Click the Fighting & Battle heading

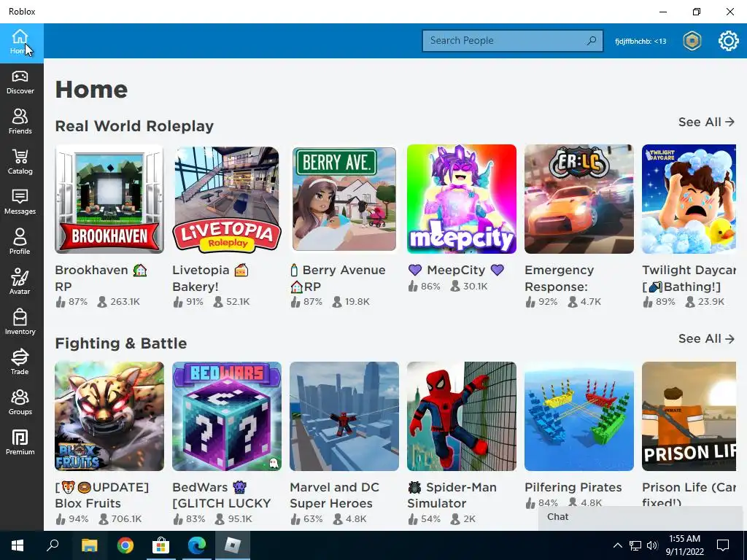click(121, 343)
